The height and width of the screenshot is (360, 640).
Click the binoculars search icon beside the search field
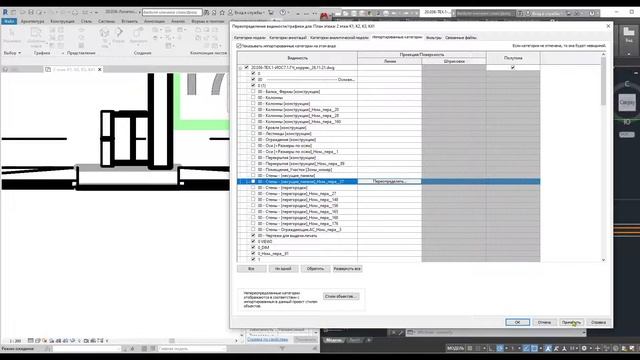click(x=207, y=13)
